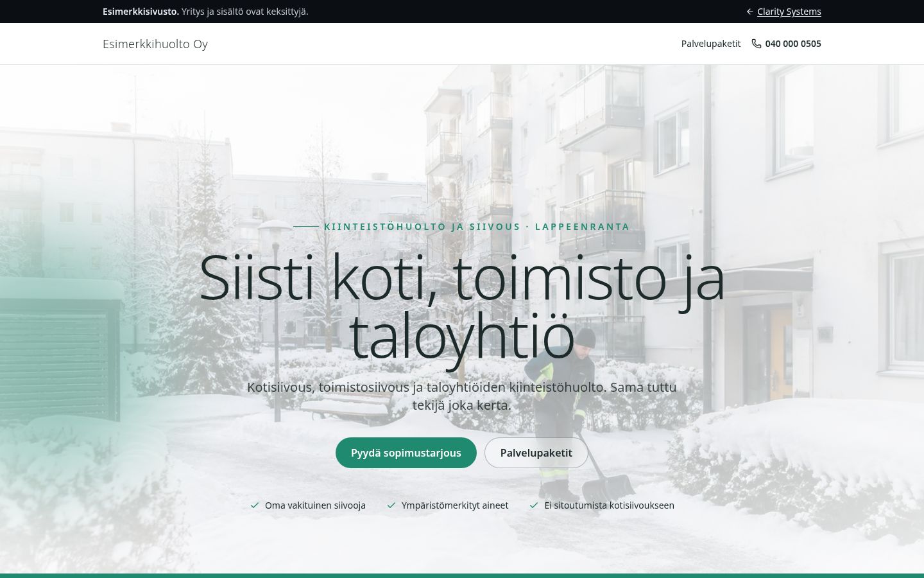Click the text Oma vakituinen siivooja
The image size is (924, 578).
tap(315, 505)
